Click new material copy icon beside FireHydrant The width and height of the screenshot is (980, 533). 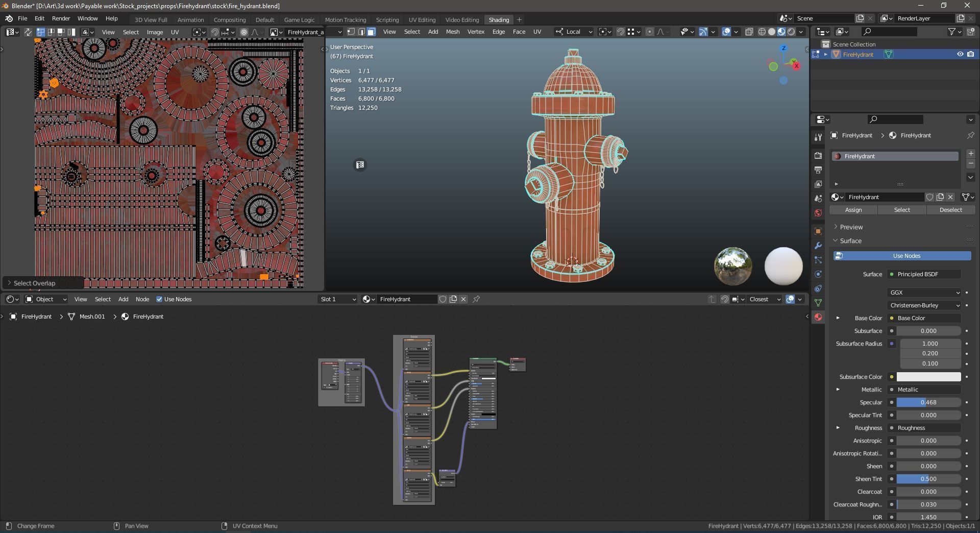coord(940,197)
